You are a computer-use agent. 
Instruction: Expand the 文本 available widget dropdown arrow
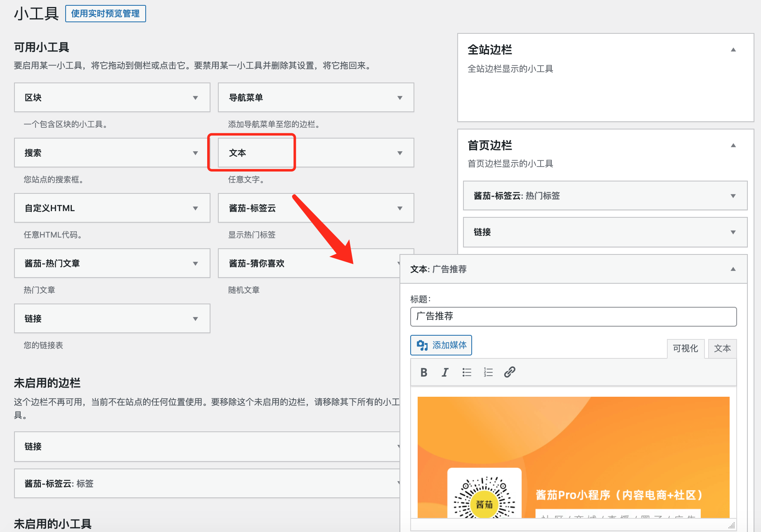tap(399, 153)
